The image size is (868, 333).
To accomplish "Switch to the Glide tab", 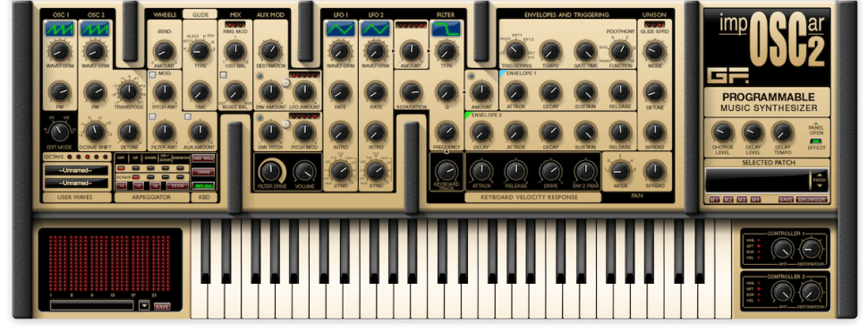I will [x=200, y=14].
